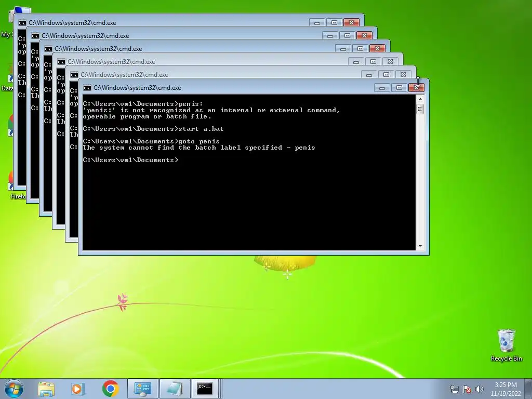Viewport: 532px width, 399px height.
Task: Switch to the notepad taskbar item
Action: [175, 389]
